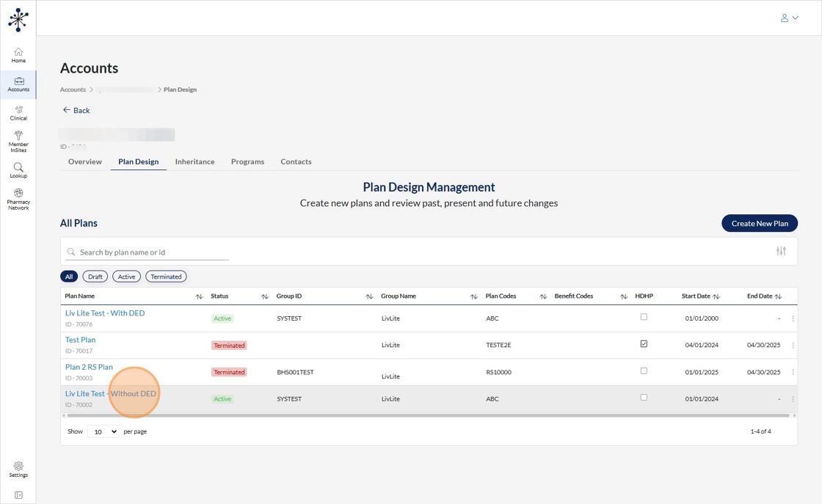Image resolution: width=822 pixels, height=504 pixels.
Task: Open Clinical section in sidebar
Action: pyautogui.click(x=18, y=113)
